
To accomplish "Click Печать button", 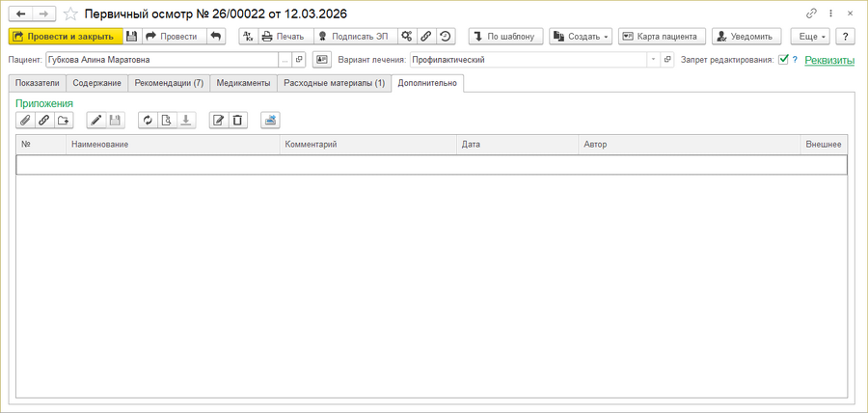I will point(285,37).
